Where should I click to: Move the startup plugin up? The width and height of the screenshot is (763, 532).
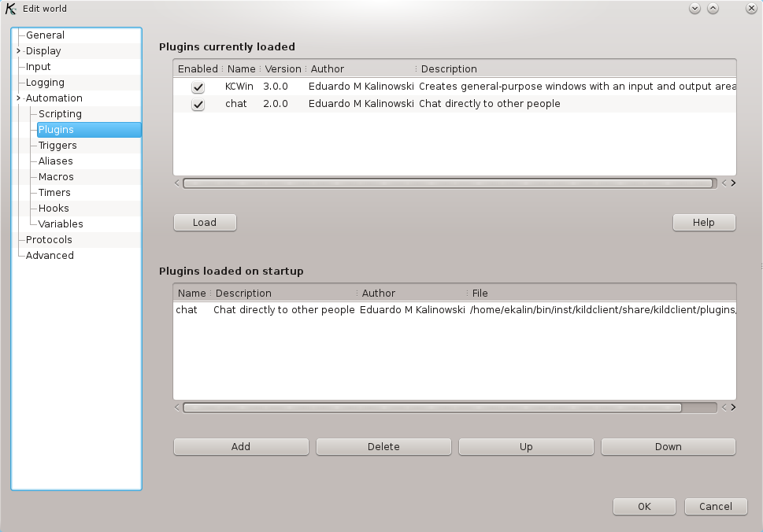[525, 446]
